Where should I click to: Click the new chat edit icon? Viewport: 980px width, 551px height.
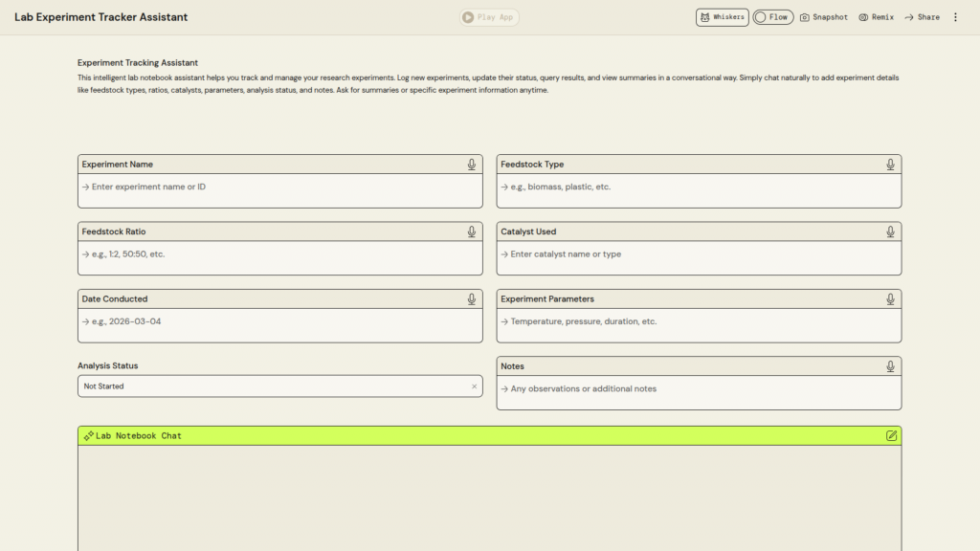tap(891, 435)
